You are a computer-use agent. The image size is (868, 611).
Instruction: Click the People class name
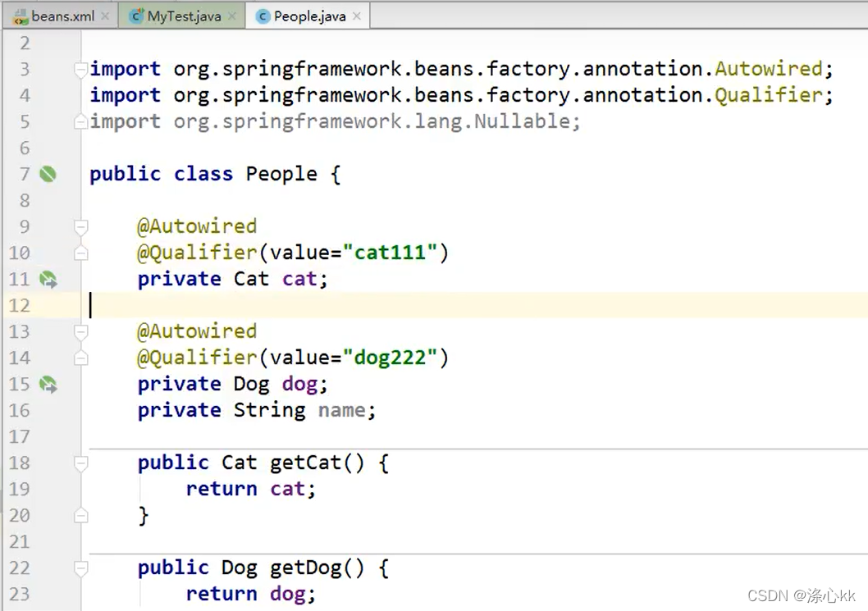pyautogui.click(x=281, y=174)
